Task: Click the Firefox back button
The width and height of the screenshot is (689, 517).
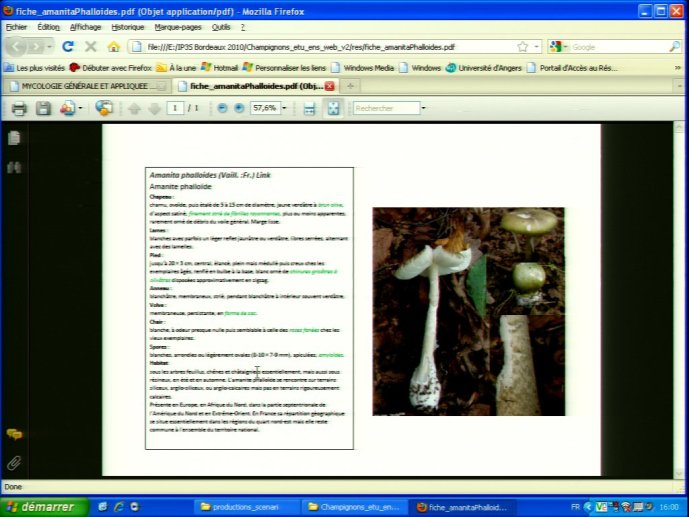Action: pyautogui.click(x=16, y=46)
